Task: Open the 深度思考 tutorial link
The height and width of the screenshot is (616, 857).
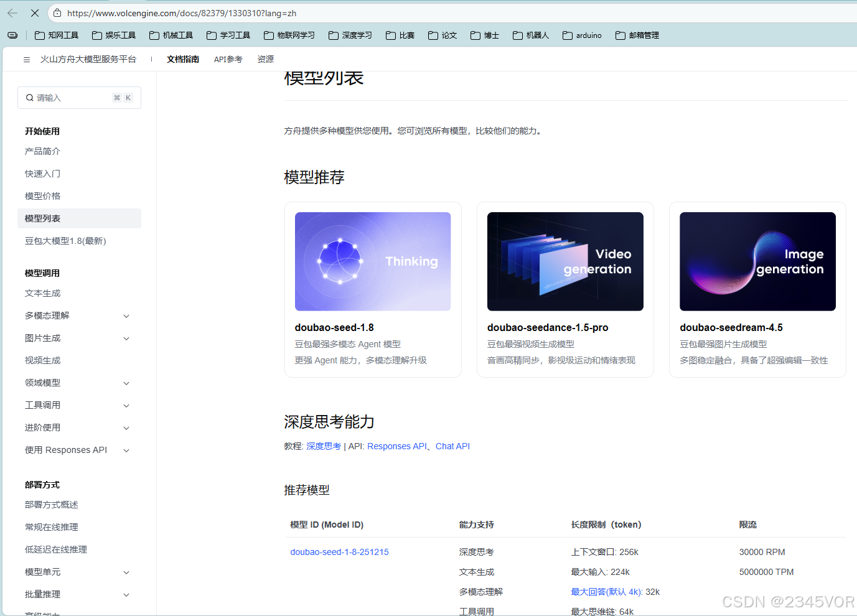Action: [324, 446]
